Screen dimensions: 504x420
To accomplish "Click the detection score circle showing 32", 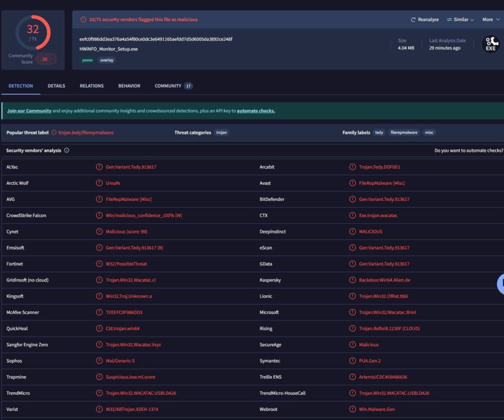I will (x=33, y=32).
